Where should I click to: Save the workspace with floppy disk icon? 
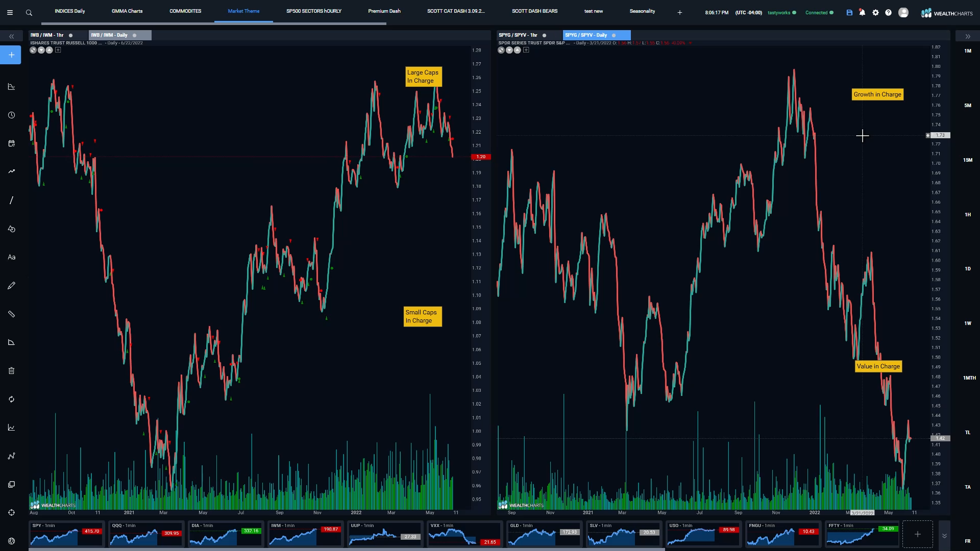click(849, 12)
